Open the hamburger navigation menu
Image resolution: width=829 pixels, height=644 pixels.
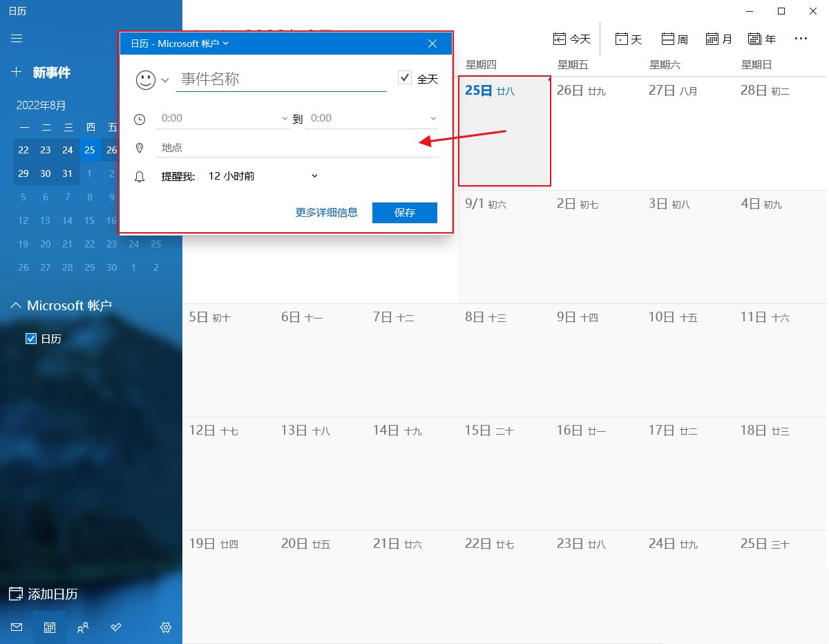click(17, 39)
